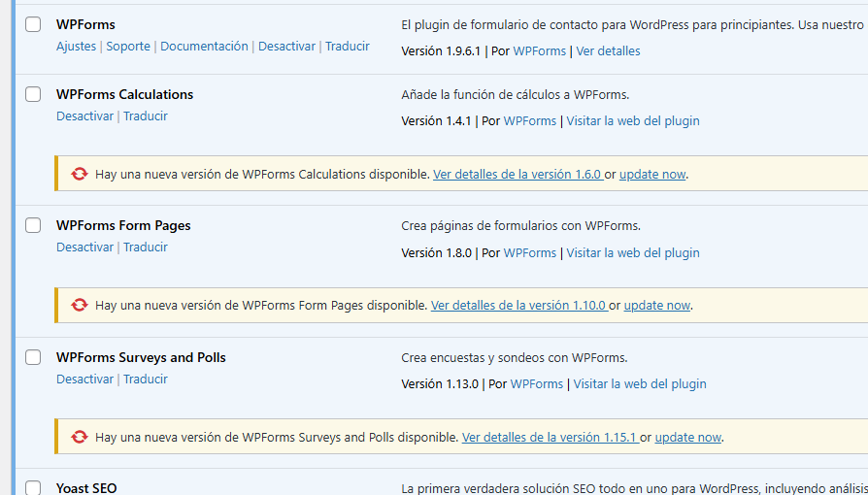Open WPForms author link beside Versión 1.13.0

[x=536, y=383]
